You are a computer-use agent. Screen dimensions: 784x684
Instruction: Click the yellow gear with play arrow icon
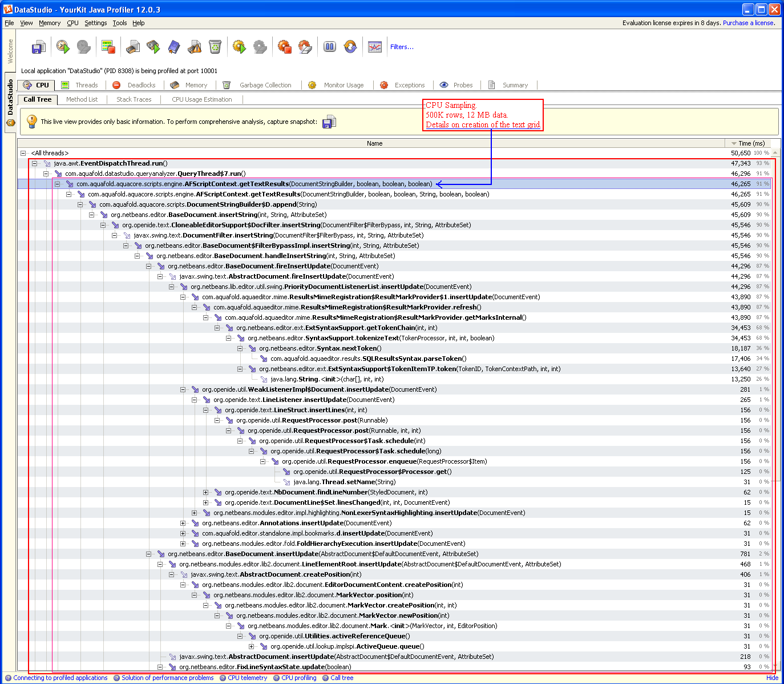click(240, 47)
